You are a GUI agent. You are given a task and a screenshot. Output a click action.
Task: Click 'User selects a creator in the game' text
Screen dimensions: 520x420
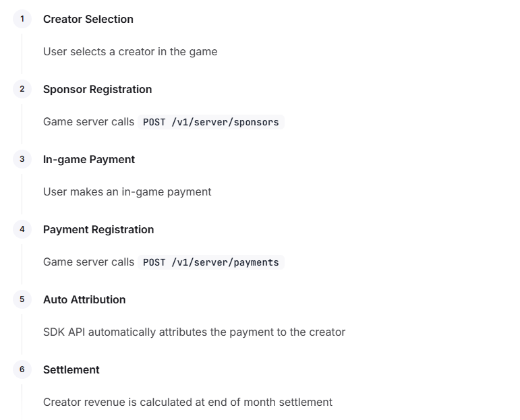pos(130,52)
